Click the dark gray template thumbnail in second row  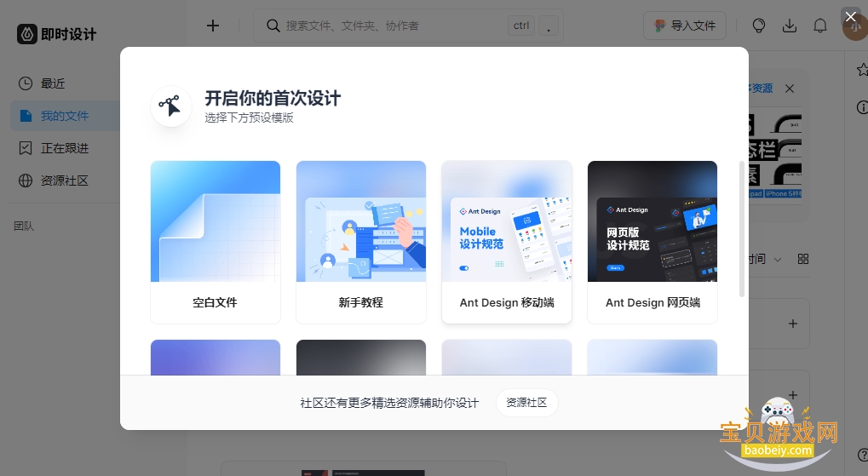[x=361, y=358]
